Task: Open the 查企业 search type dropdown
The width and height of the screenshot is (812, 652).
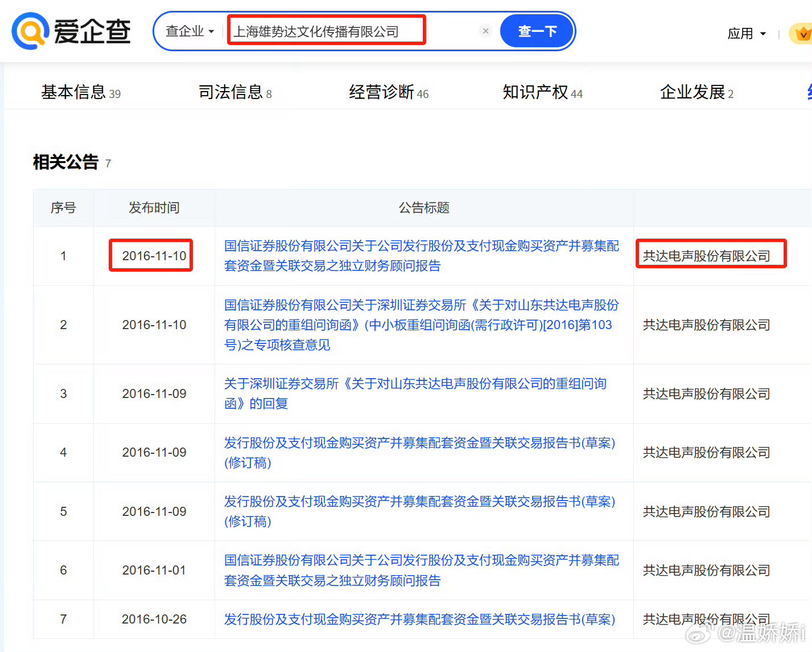Action: (x=190, y=31)
